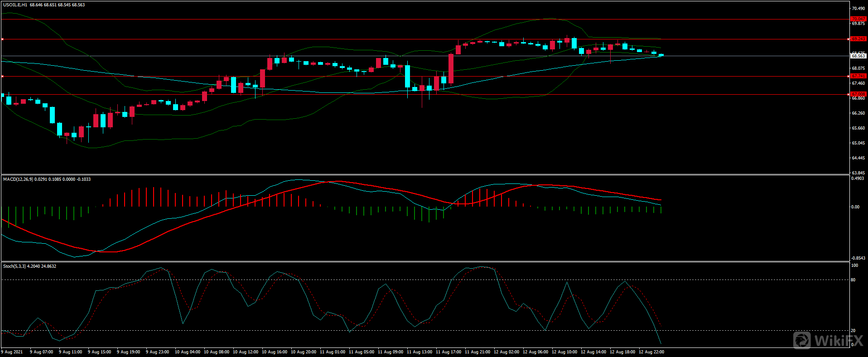Click the MACD(12,26,9) indicator label
This screenshot has width=868, height=357.
(18, 179)
